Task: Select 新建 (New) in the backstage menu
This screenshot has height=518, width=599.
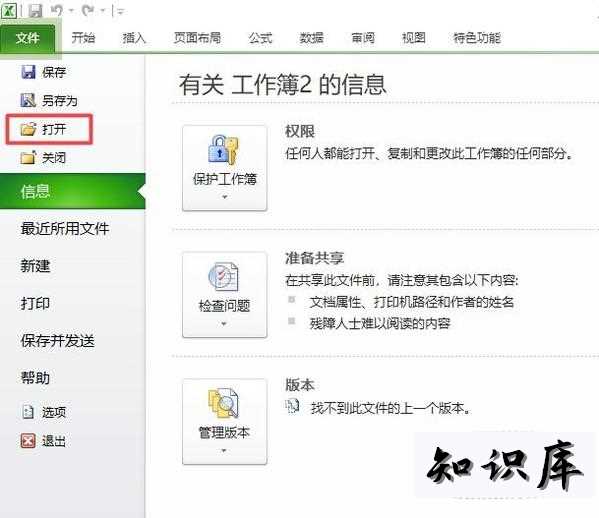Action: [35, 266]
